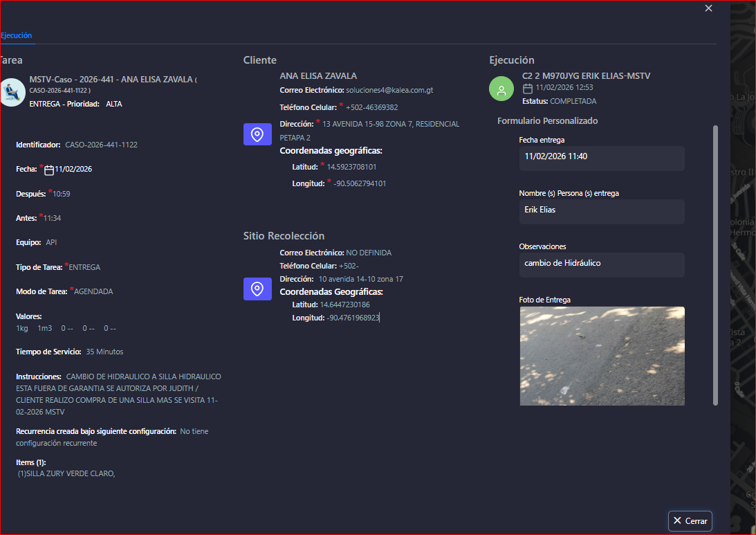
Task: Close the dialog with the top X icon
Action: tap(708, 8)
